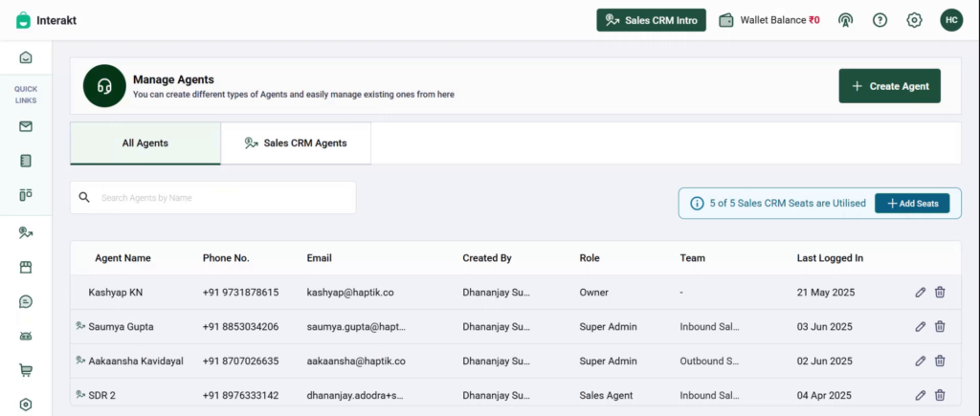Select the Kashyap KN agent name

[116, 293]
